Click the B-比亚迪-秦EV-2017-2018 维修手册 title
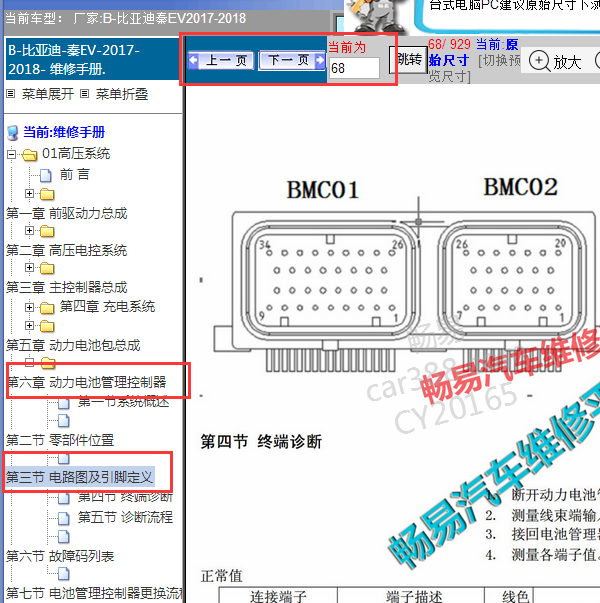 coord(74,60)
